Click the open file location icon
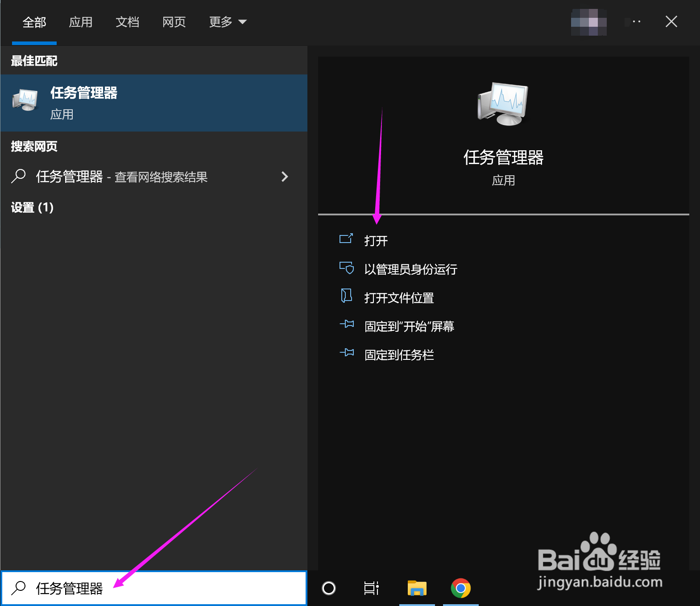 (x=346, y=296)
